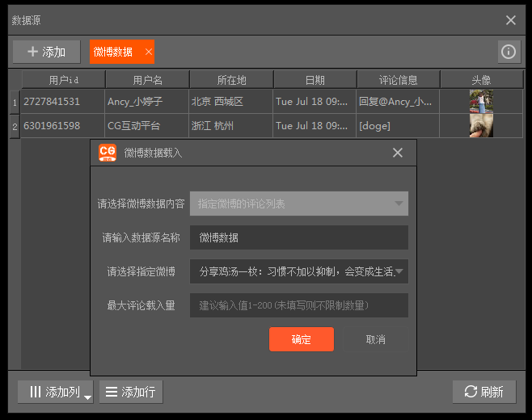Click the 添加行 button
This screenshot has height=420, width=532.
click(x=131, y=392)
